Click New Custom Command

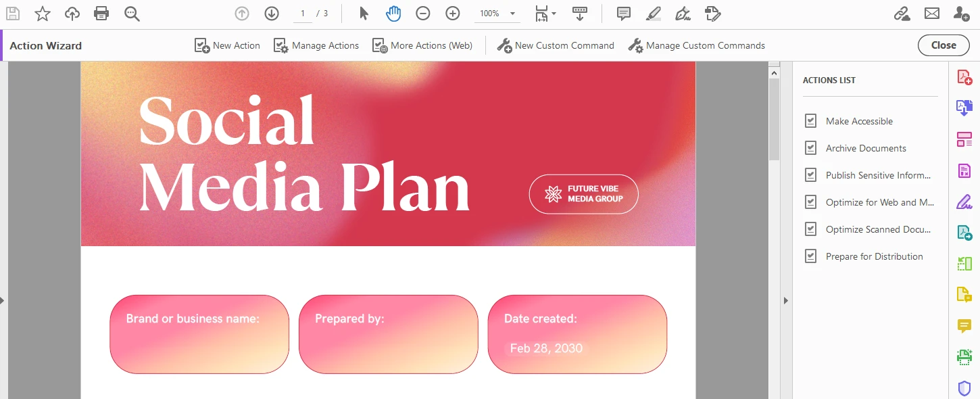(556, 45)
